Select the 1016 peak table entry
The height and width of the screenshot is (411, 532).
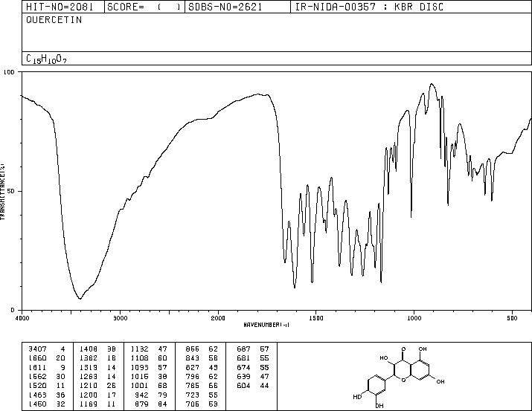coord(149,376)
